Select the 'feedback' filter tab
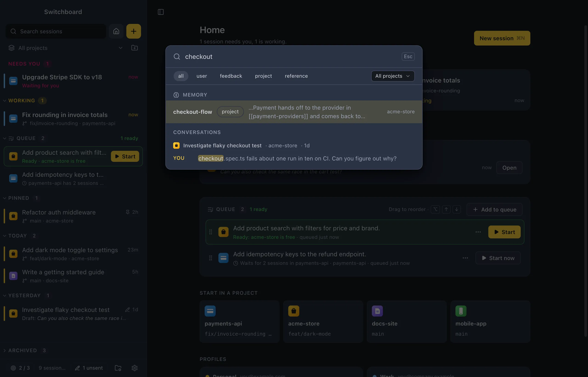588x377 pixels. [231, 76]
